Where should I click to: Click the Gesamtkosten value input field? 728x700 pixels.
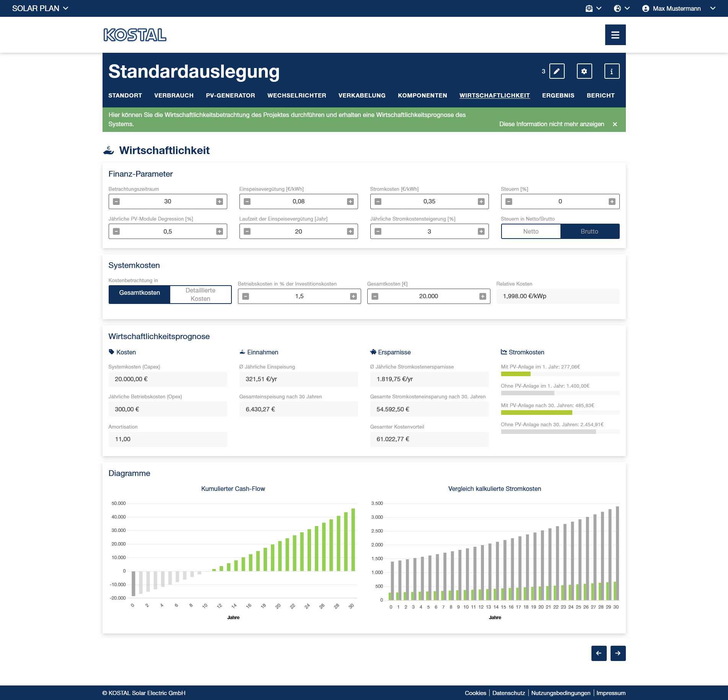(x=428, y=296)
